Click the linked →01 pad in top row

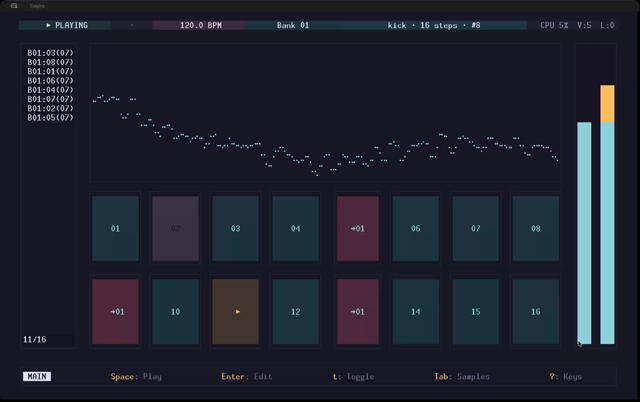point(358,229)
